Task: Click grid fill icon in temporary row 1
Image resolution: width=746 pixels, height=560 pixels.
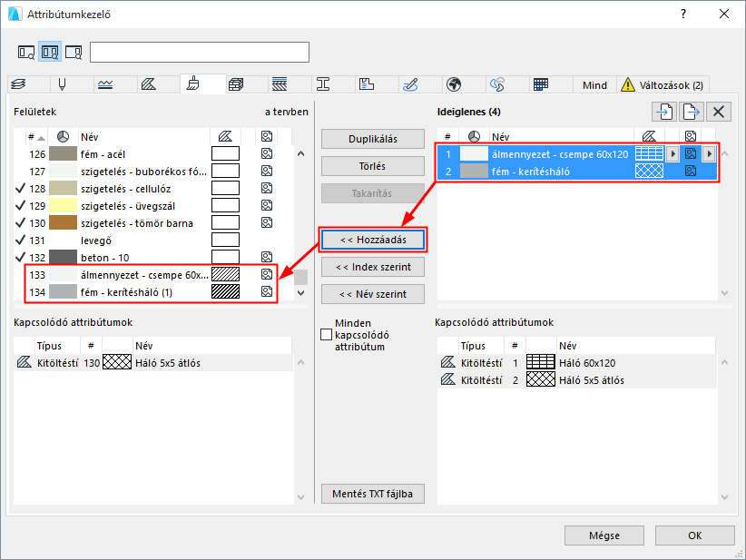Action: (x=650, y=153)
